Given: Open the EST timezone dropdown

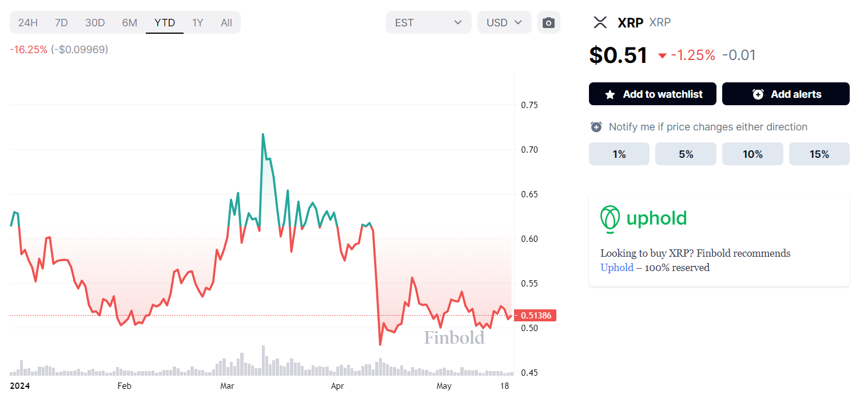Looking at the screenshot, I should 428,23.
